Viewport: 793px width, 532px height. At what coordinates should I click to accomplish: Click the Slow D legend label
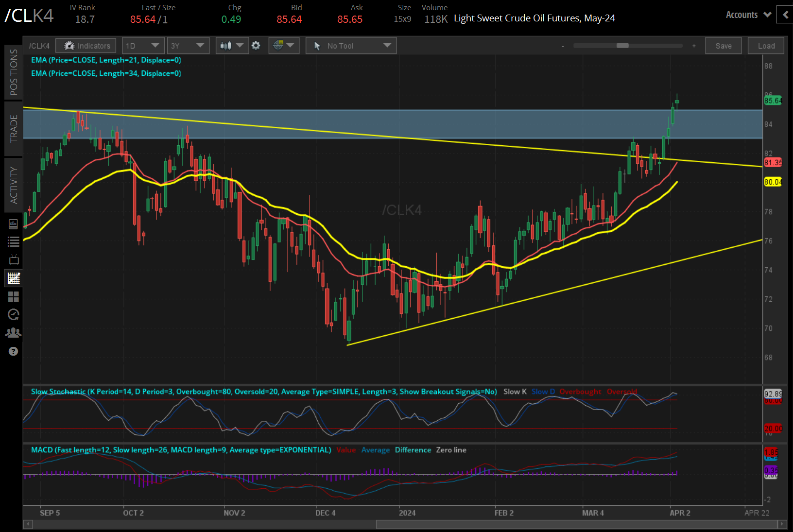pyautogui.click(x=543, y=392)
